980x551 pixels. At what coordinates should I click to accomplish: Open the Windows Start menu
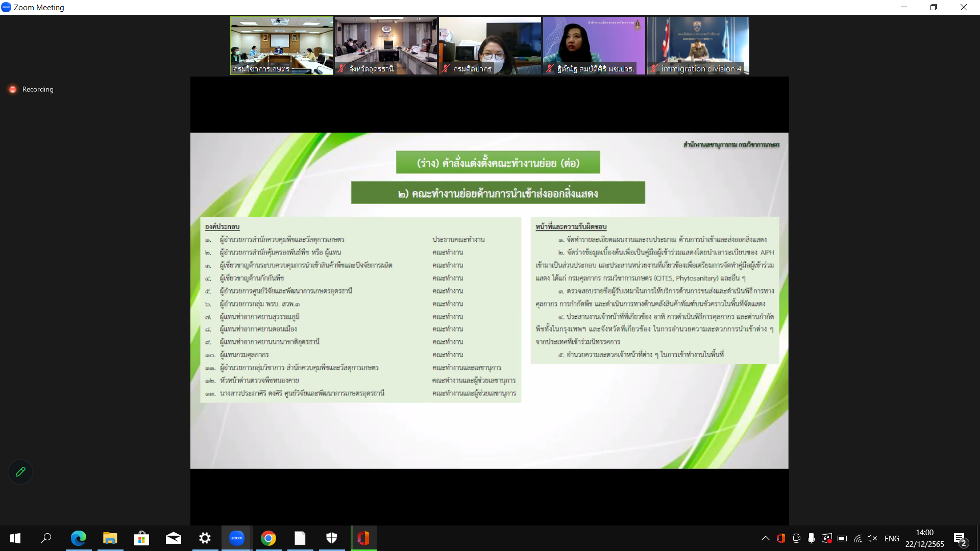coord(15,538)
